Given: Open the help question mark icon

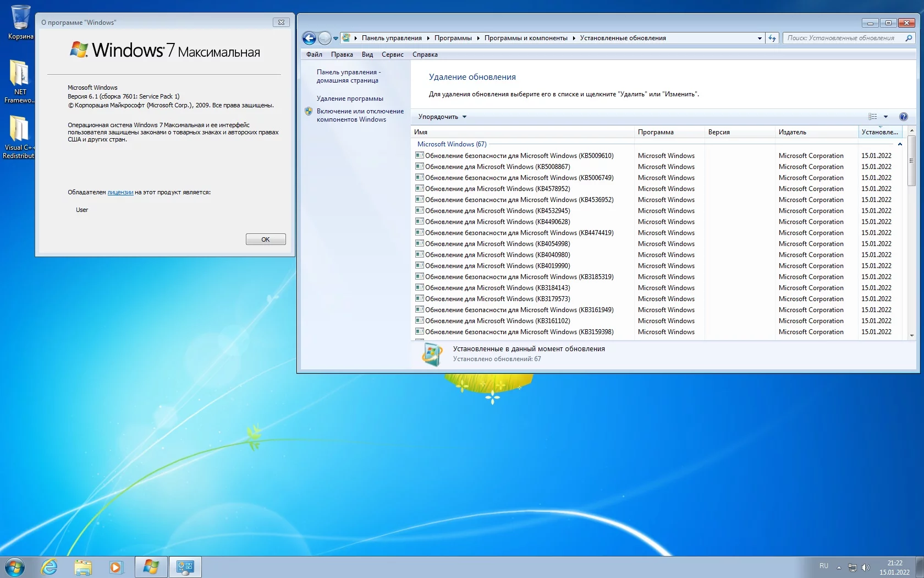Looking at the screenshot, I should [903, 117].
